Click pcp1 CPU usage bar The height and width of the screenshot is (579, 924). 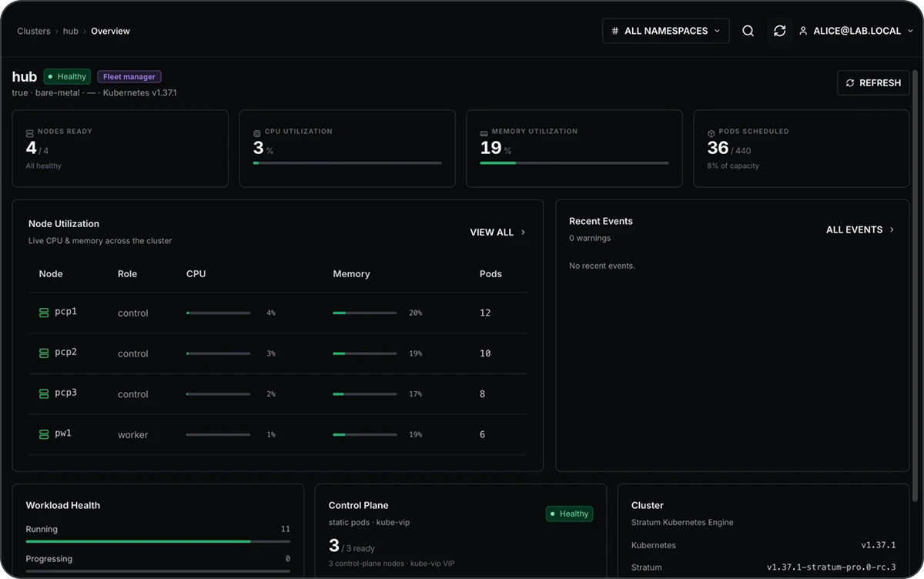point(218,313)
